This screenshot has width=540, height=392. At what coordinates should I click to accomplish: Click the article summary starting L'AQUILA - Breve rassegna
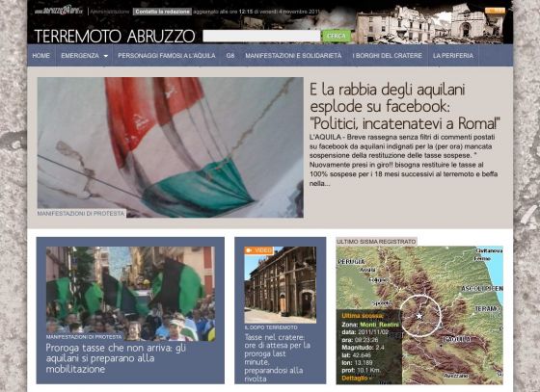(x=403, y=160)
